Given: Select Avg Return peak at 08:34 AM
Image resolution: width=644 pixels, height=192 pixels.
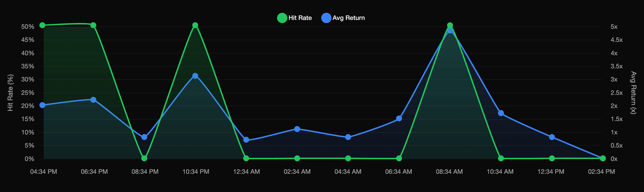Looking at the screenshot, I should tap(450, 31).
